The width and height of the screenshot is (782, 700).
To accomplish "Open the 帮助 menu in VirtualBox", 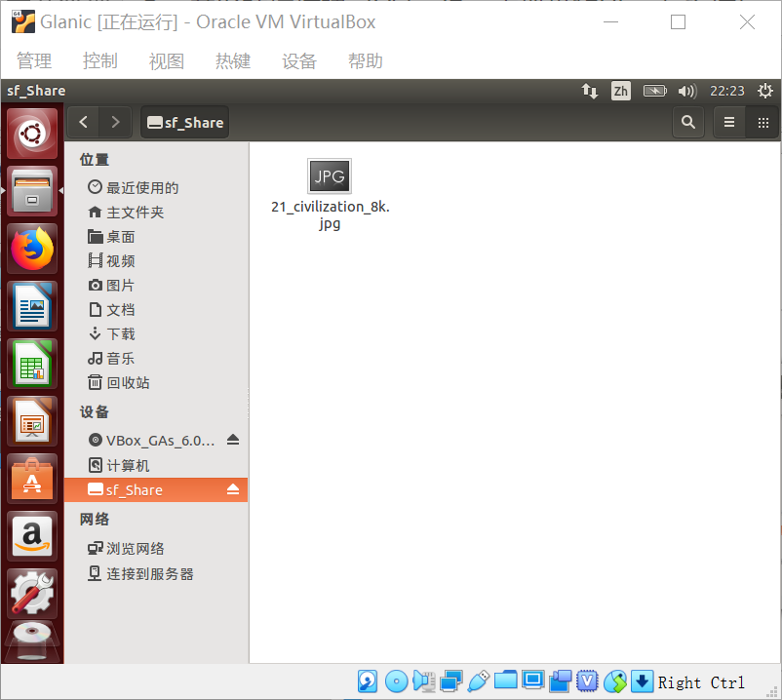I will pyautogui.click(x=366, y=60).
